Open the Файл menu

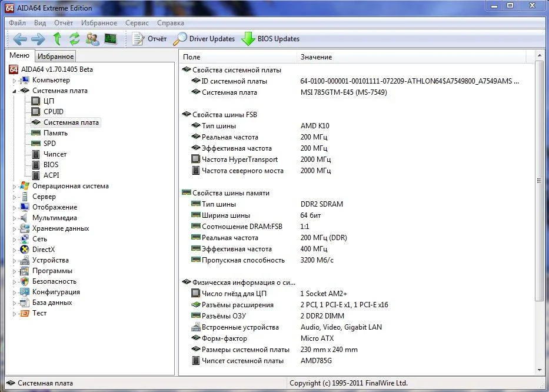pos(17,23)
